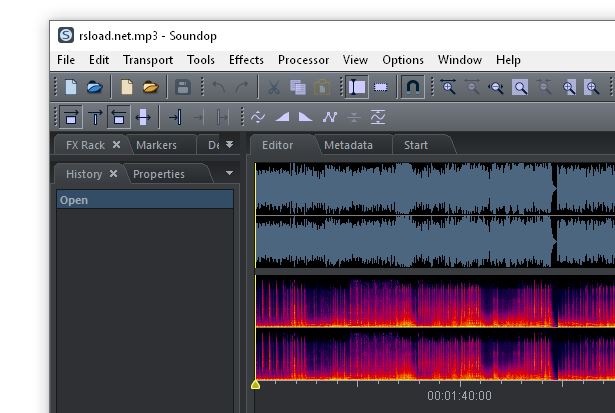Image resolution: width=615 pixels, height=413 pixels.
Task: Zoom to selection highlighted magnifier
Action: pos(520,87)
